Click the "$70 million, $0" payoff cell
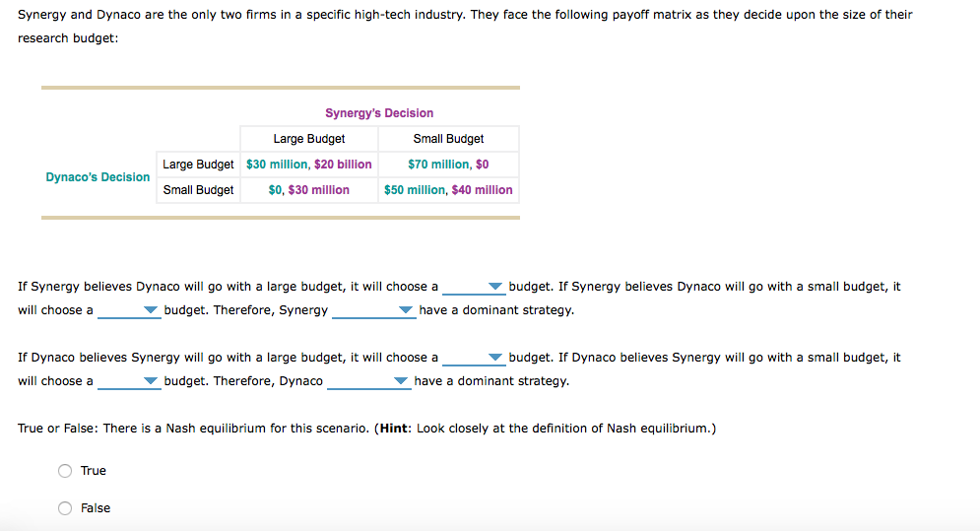The width and height of the screenshot is (980, 531). pyautogui.click(x=448, y=165)
